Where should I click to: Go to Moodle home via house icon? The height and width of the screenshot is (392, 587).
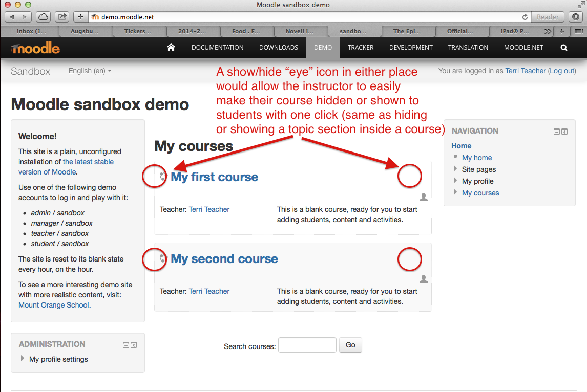coord(171,48)
